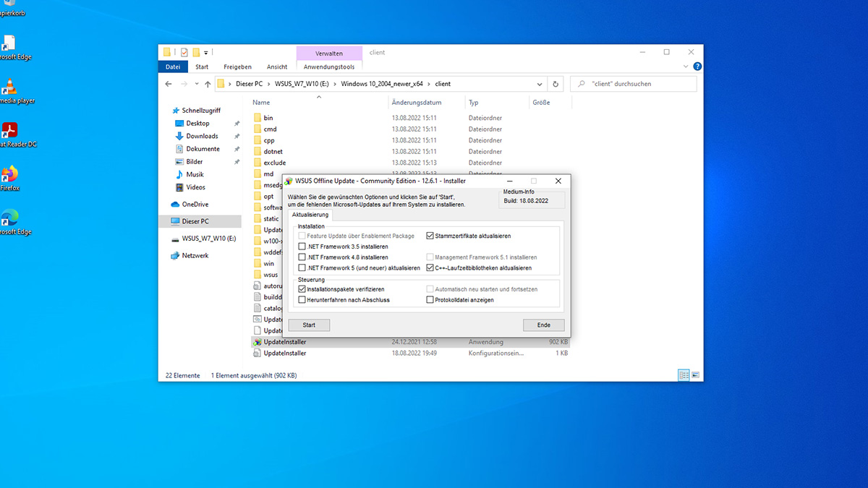
Task: Open VLC media player desktop shortcut
Action: [x=10, y=87]
